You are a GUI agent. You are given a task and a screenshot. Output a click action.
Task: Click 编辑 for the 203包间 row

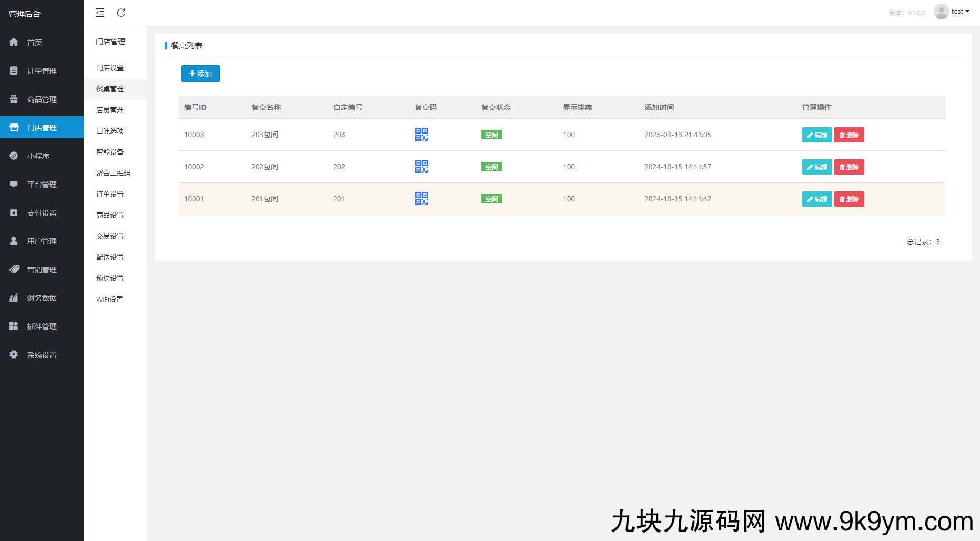(x=817, y=135)
